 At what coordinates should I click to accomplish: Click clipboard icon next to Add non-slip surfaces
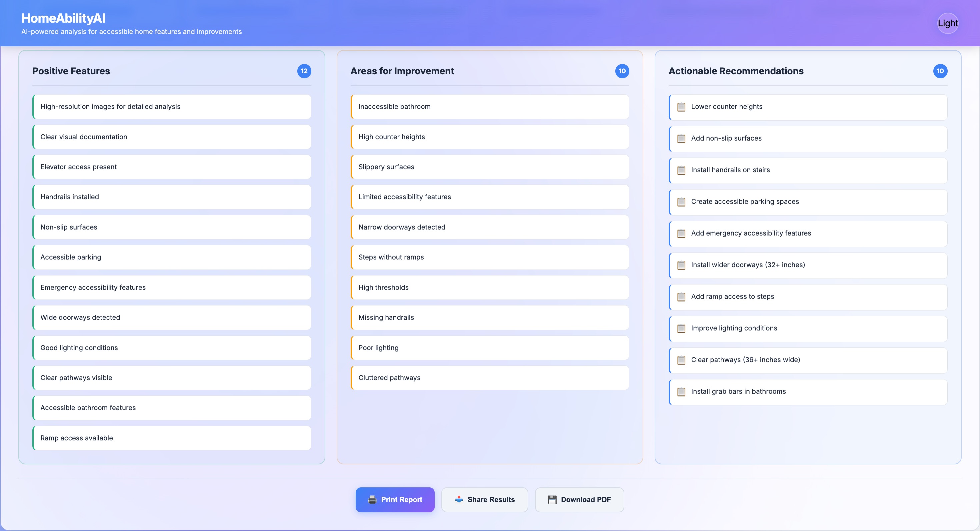pyautogui.click(x=681, y=138)
